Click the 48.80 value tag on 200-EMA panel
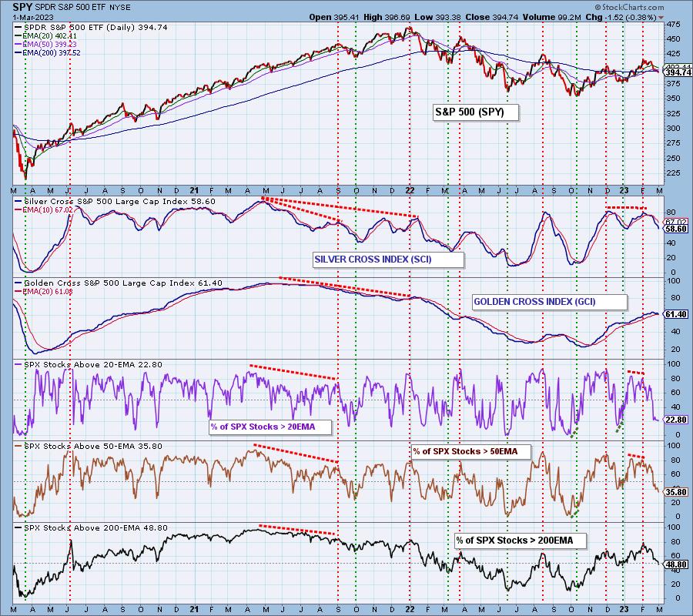Viewport: 693px width, 616px height. (x=676, y=564)
